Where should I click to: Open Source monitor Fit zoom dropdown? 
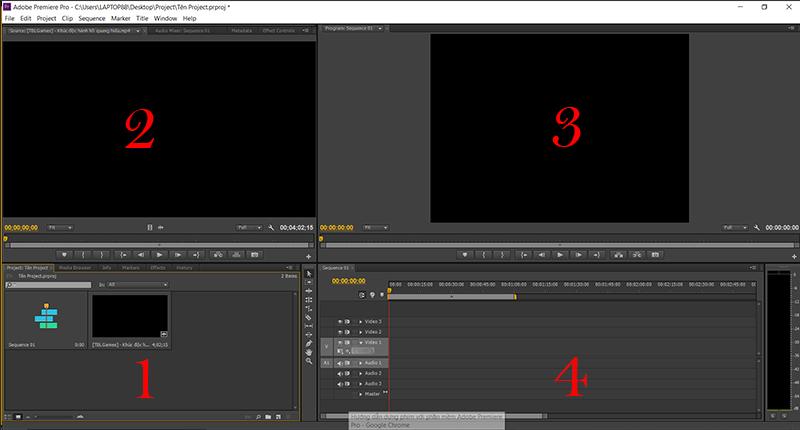60,227
